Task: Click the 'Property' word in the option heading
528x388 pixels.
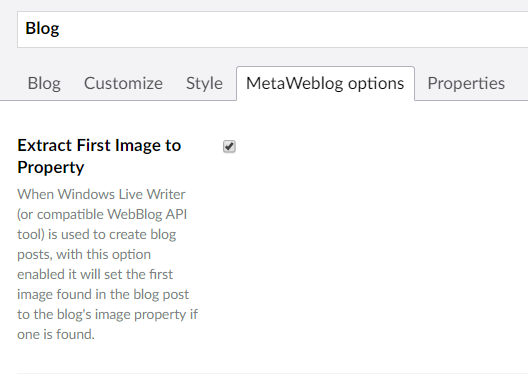Action: pyautogui.click(x=51, y=168)
